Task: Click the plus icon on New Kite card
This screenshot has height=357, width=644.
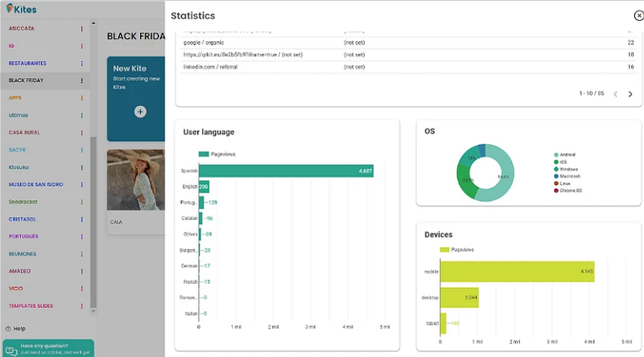Action: 140,112
